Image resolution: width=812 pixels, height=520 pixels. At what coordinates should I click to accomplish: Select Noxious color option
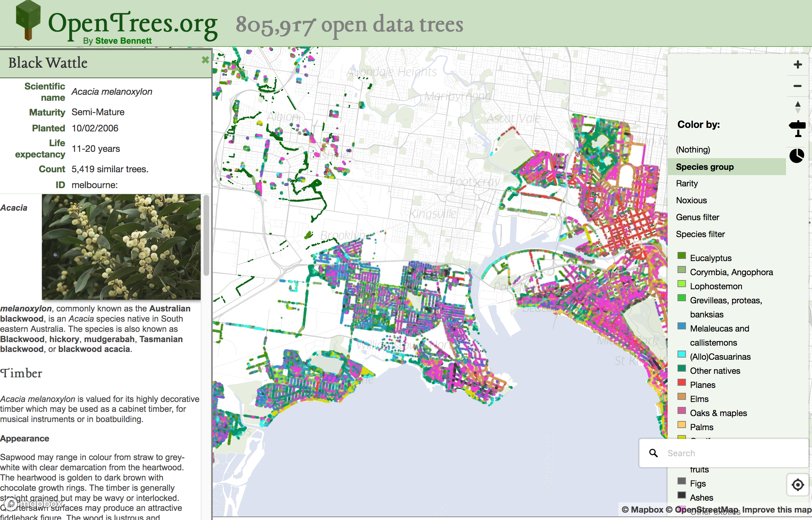(x=691, y=200)
